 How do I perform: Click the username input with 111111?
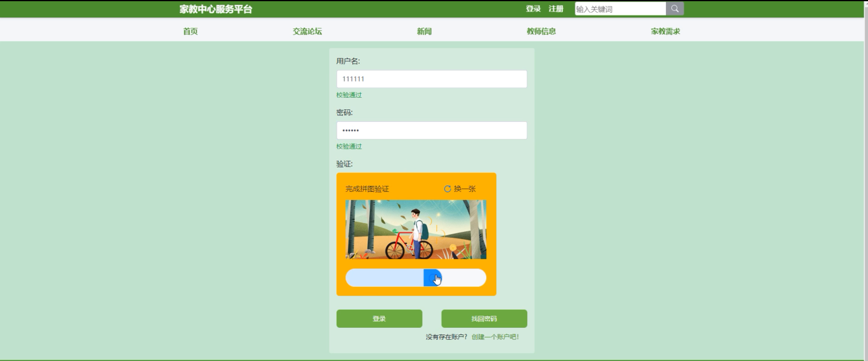coord(432,79)
